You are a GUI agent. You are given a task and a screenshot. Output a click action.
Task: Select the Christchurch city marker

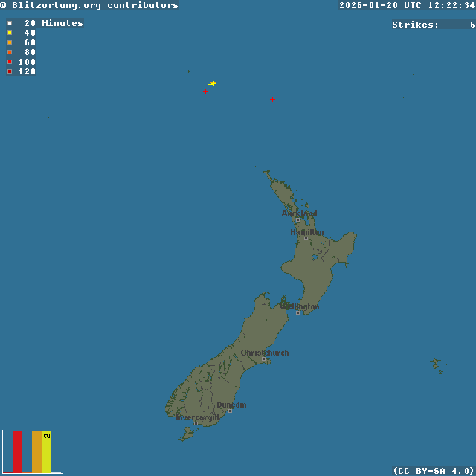(x=263, y=358)
